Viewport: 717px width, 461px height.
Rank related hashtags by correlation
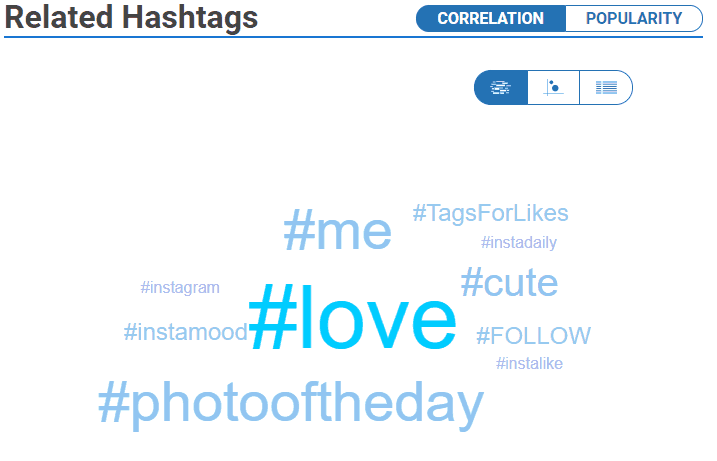490,18
